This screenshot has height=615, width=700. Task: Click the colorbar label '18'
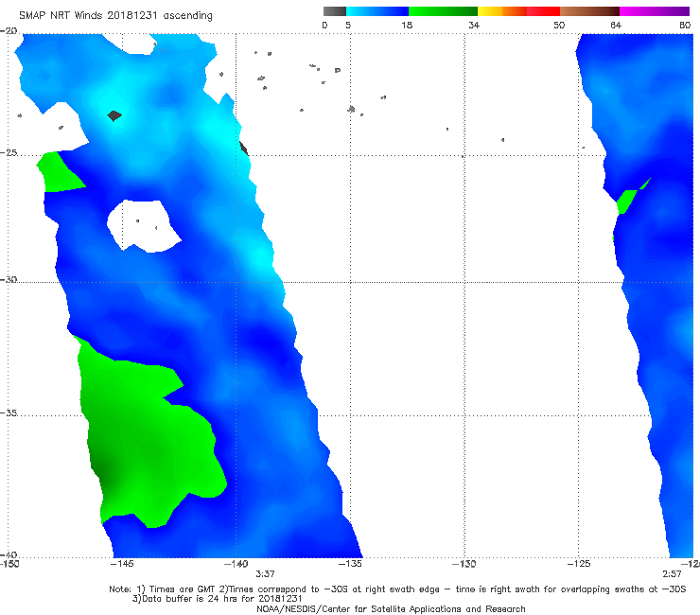click(x=407, y=25)
